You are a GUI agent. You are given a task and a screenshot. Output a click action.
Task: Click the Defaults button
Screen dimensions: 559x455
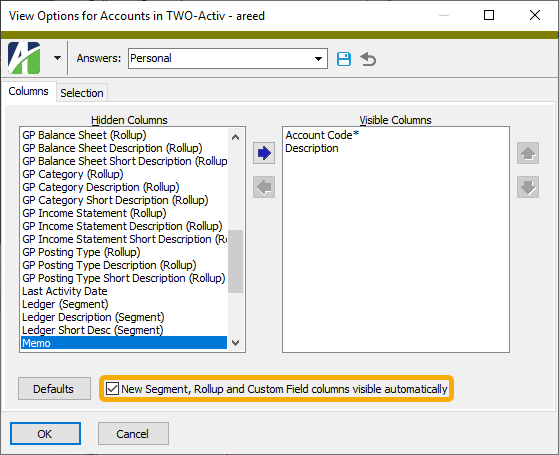click(x=54, y=389)
